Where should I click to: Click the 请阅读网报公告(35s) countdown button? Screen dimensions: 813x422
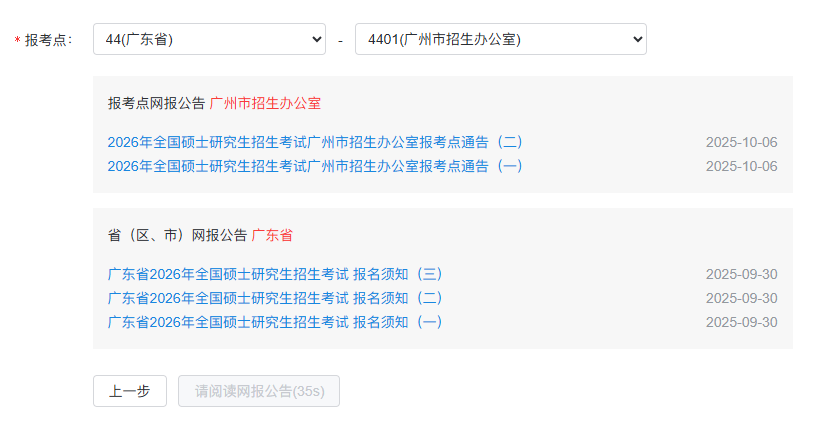pyautogui.click(x=259, y=391)
